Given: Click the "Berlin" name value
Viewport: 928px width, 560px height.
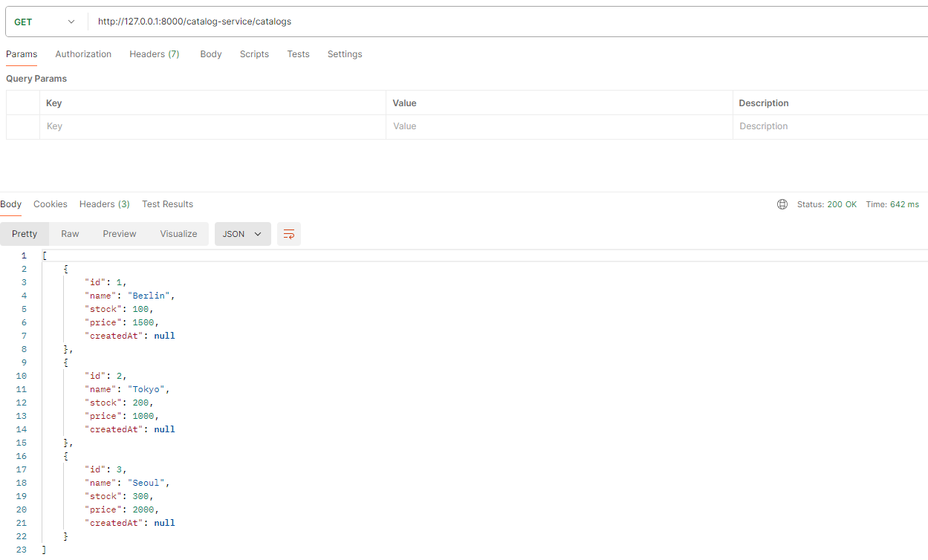Looking at the screenshot, I should pos(150,296).
